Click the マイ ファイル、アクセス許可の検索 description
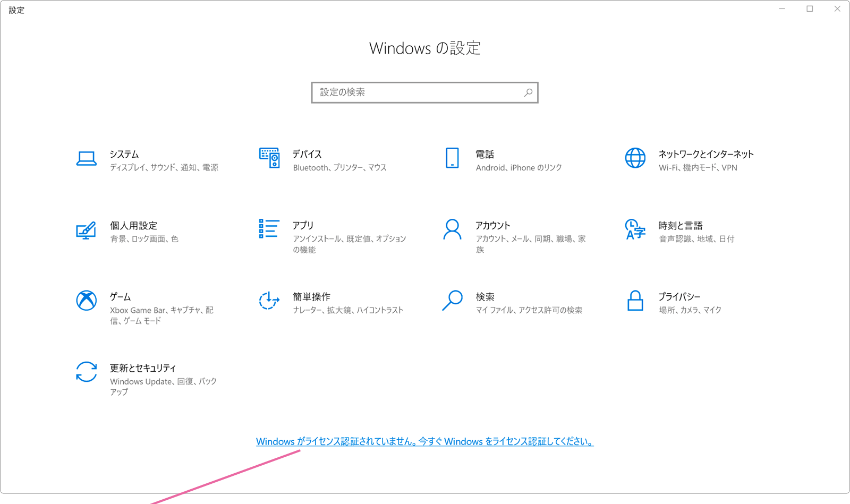Image resolution: width=850 pixels, height=504 pixels. click(529, 310)
